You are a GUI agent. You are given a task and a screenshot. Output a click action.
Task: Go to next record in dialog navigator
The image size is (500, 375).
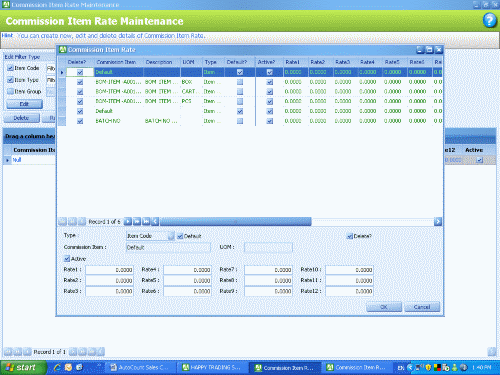[x=128, y=221]
